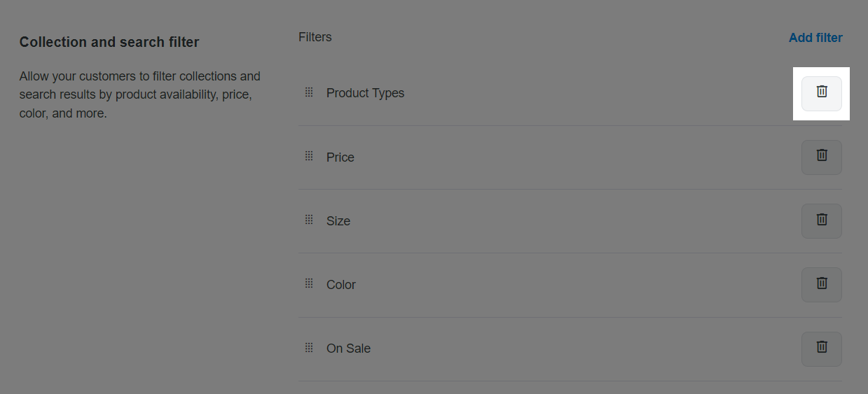Remove the Price filter with its trash icon
868x394 pixels.
point(822,157)
